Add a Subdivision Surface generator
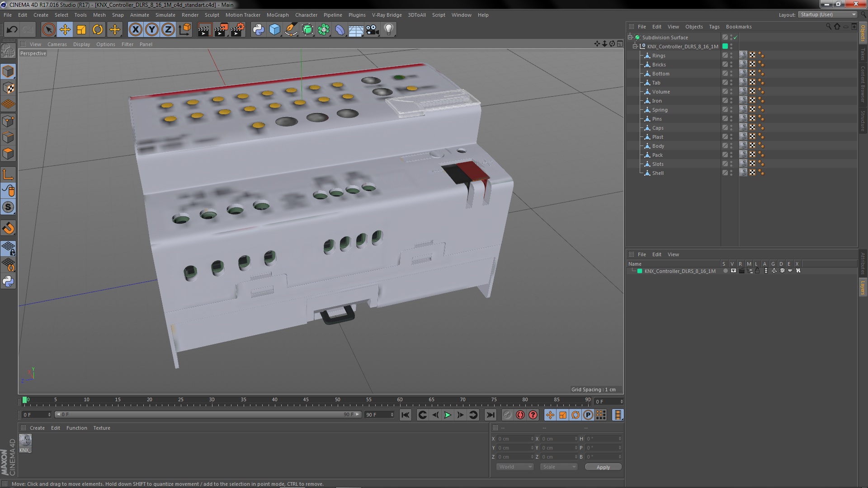Viewport: 868px width, 488px height. (307, 30)
